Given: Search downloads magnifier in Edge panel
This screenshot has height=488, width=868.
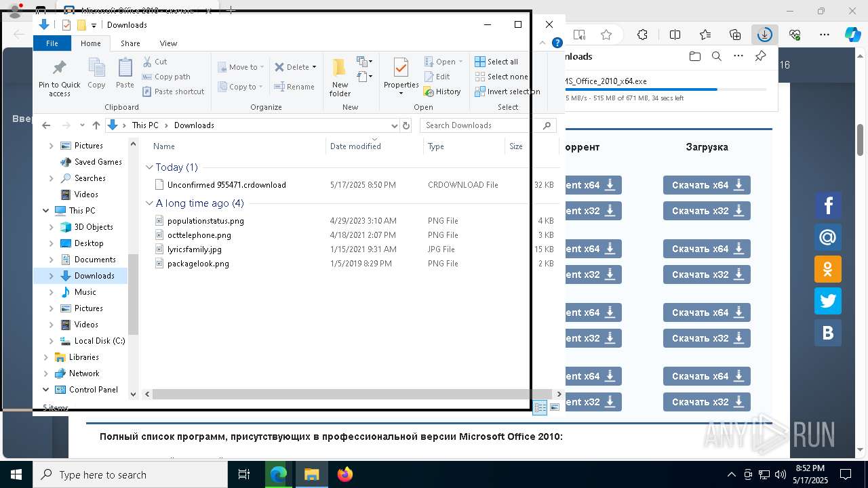Looking at the screenshot, I should pos(716,56).
